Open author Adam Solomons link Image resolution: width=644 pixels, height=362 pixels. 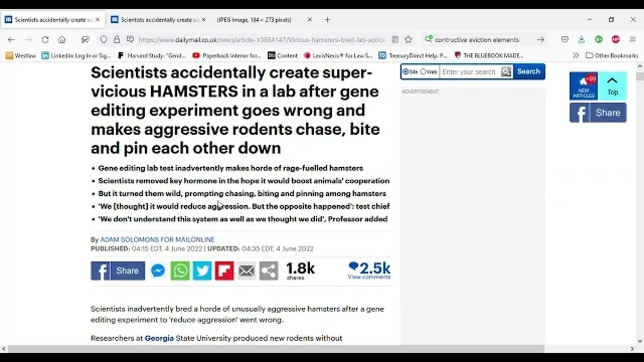click(157, 240)
